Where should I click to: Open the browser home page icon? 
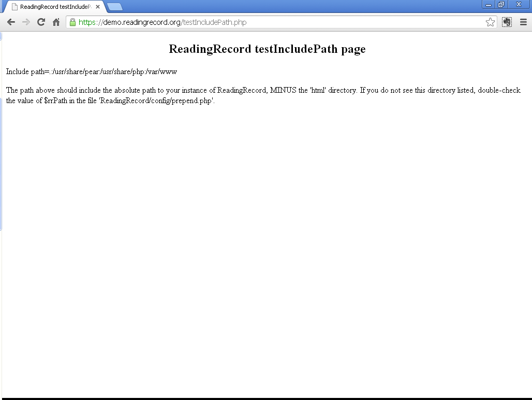click(x=56, y=22)
